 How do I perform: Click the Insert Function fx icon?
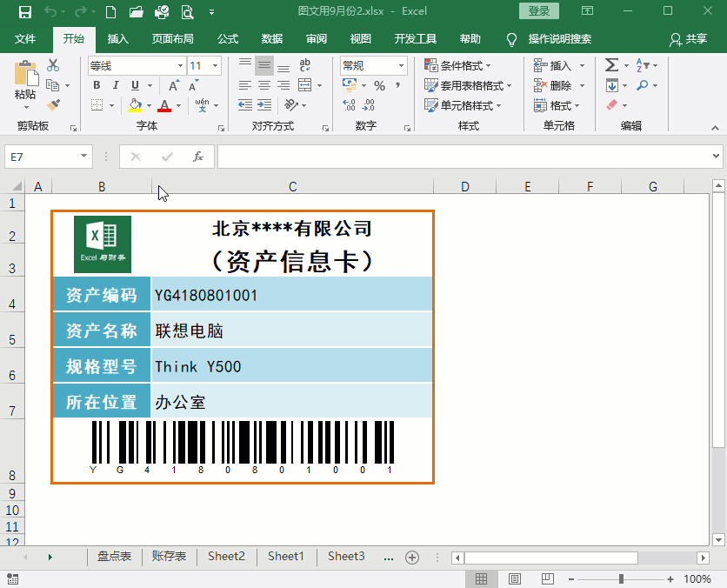tap(198, 157)
